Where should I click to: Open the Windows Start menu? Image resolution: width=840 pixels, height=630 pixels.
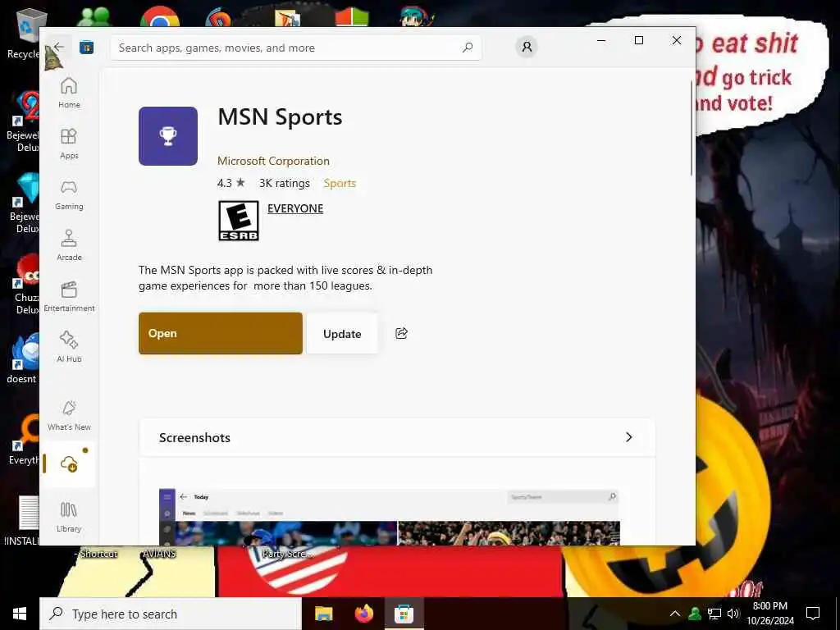(x=20, y=614)
